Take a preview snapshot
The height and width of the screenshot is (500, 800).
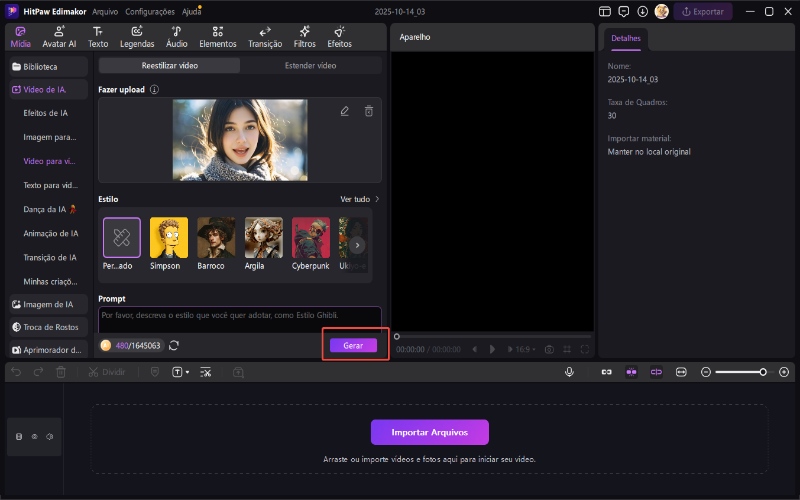tap(549, 349)
